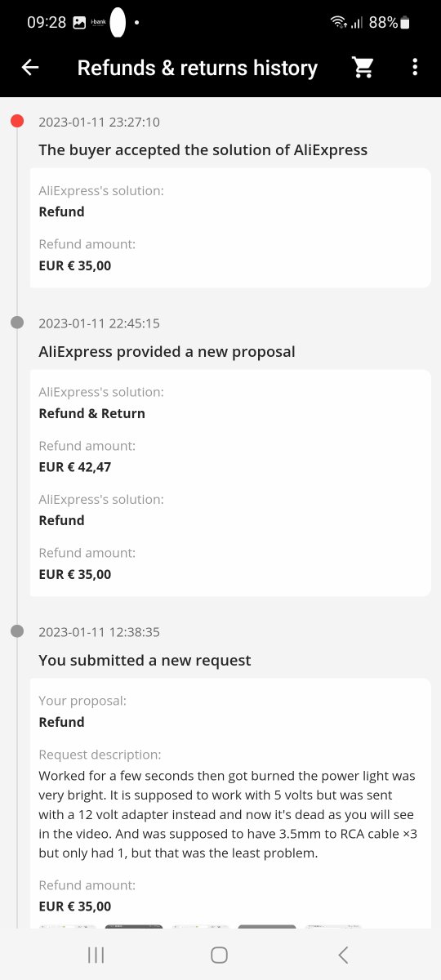Select the 22:45:15 timeline marker dot
441x980 pixels.
[x=17, y=323]
